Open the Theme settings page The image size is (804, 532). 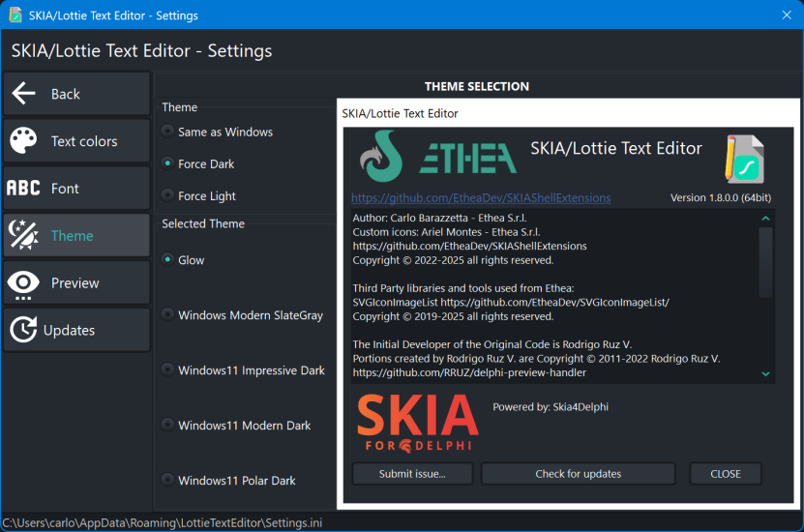pyautogui.click(x=76, y=235)
